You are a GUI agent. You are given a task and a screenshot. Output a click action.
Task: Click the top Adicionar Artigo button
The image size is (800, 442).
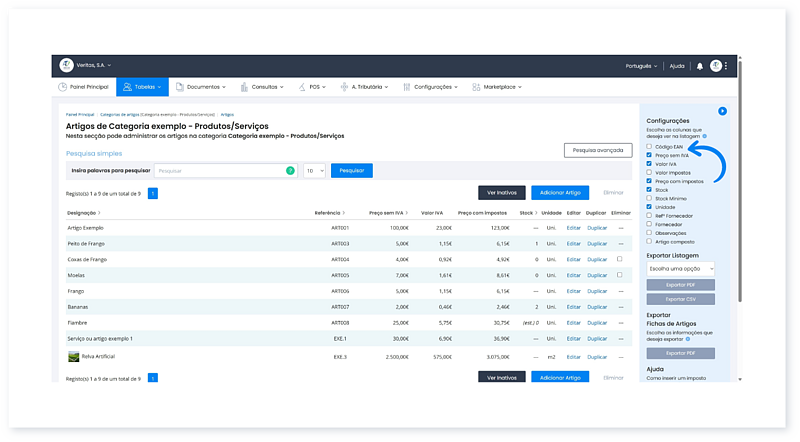coord(559,191)
